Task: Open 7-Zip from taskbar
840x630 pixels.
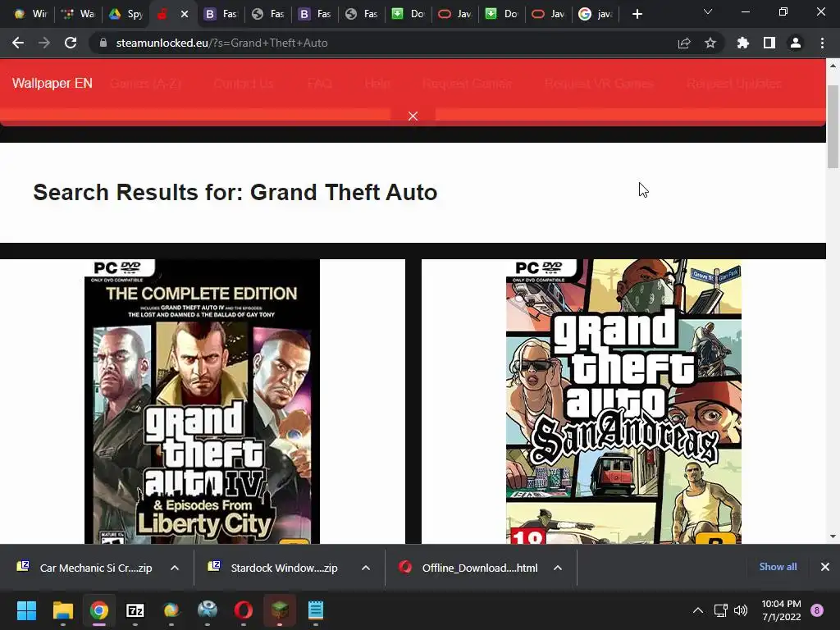Action: pyautogui.click(x=135, y=610)
